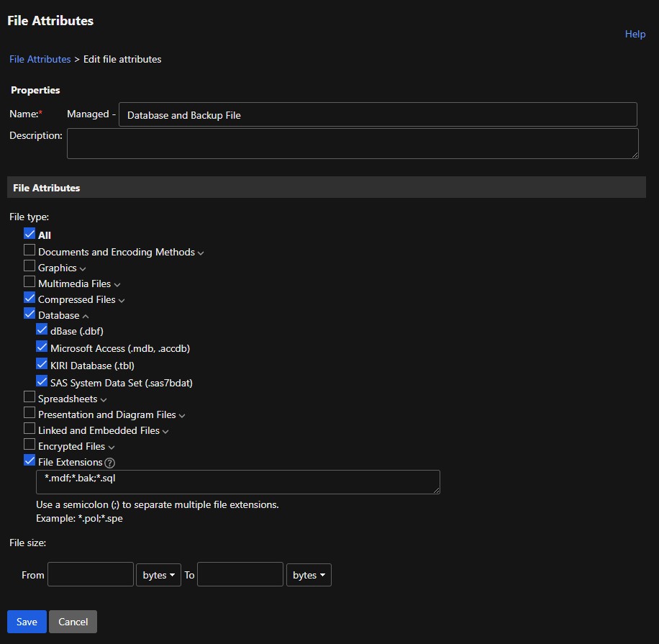Click the Description text area
The width and height of the screenshot is (659, 644).
[x=352, y=143]
